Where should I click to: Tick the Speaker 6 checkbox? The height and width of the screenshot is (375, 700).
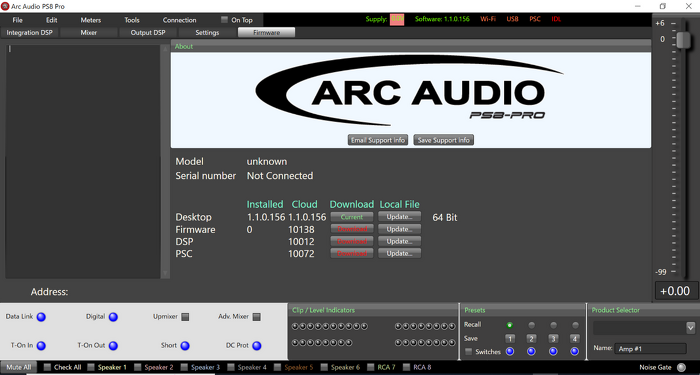click(324, 367)
